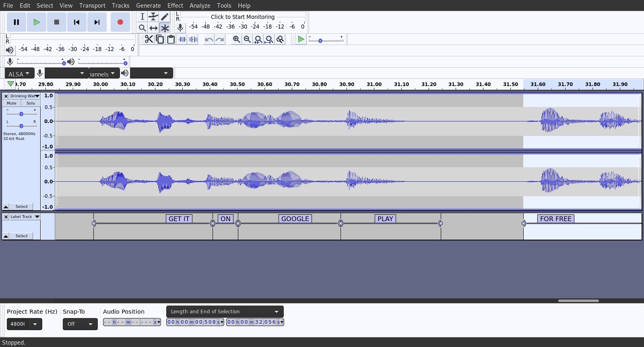Click Select button on Label Track

22,236
